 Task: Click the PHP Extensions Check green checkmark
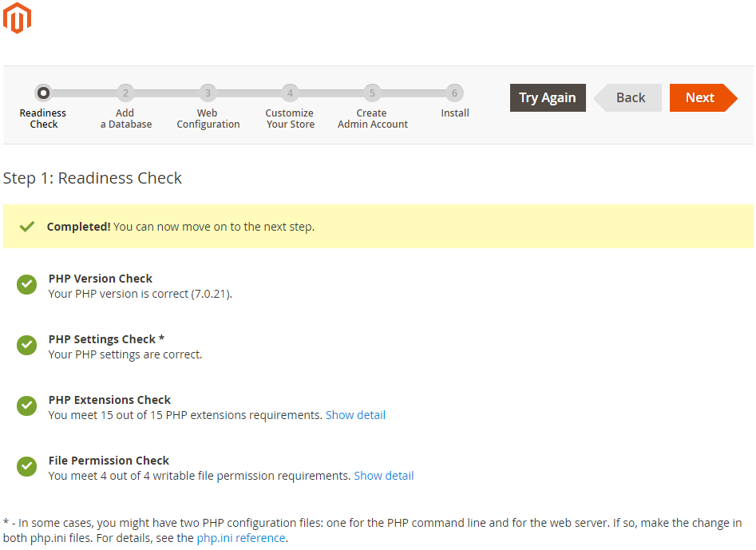tap(27, 406)
